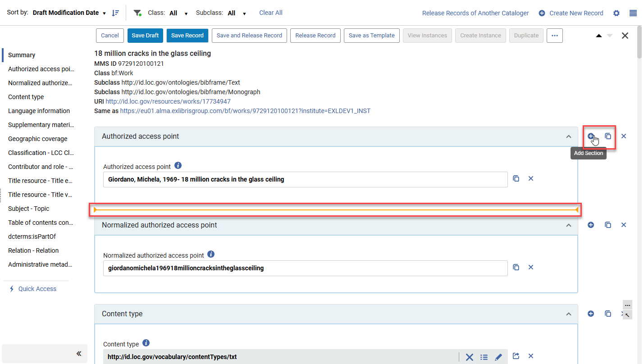The image size is (644, 364).
Task: Toggle the sort direction icon
Action: pyautogui.click(x=115, y=13)
